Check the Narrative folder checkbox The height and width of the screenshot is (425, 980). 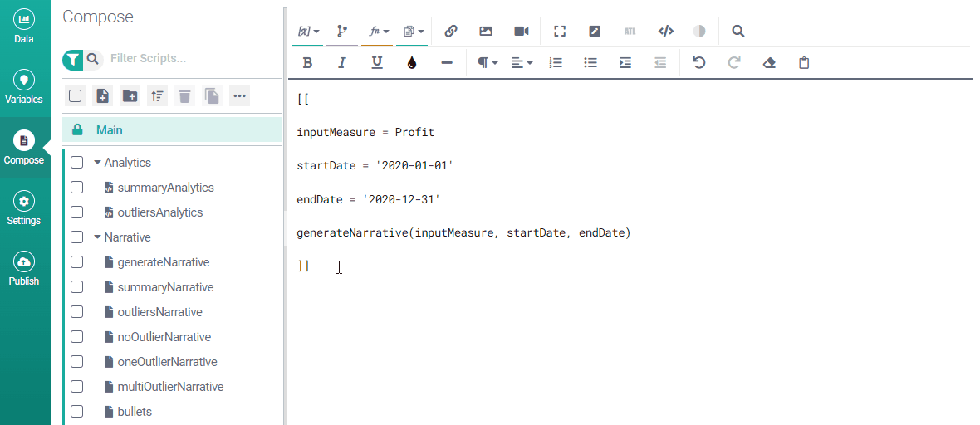[x=77, y=237]
